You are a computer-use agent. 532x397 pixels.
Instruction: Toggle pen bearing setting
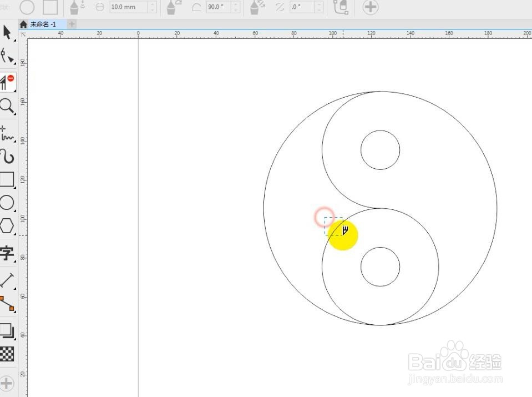pos(257,7)
